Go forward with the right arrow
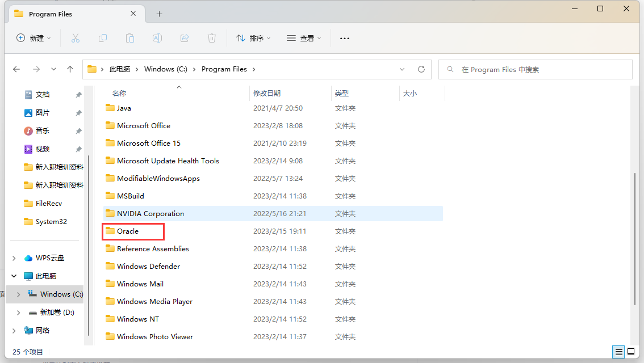Screen dimensions: 644x363 [x=36, y=69]
